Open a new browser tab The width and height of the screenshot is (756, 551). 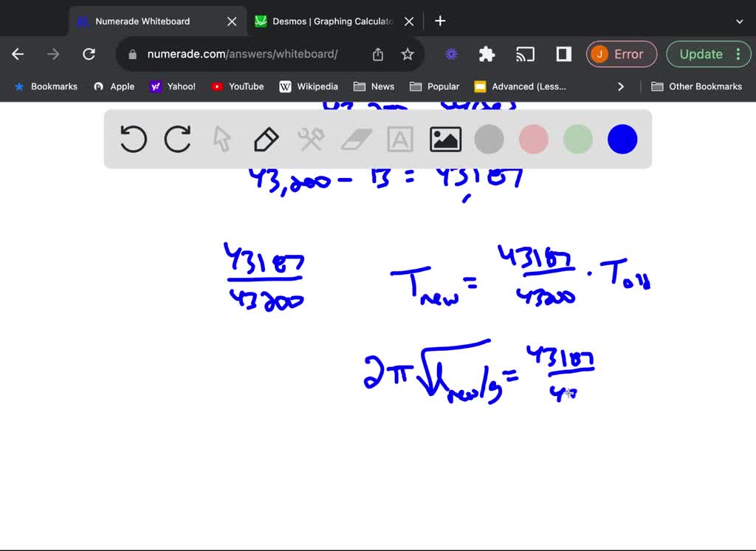click(x=440, y=21)
